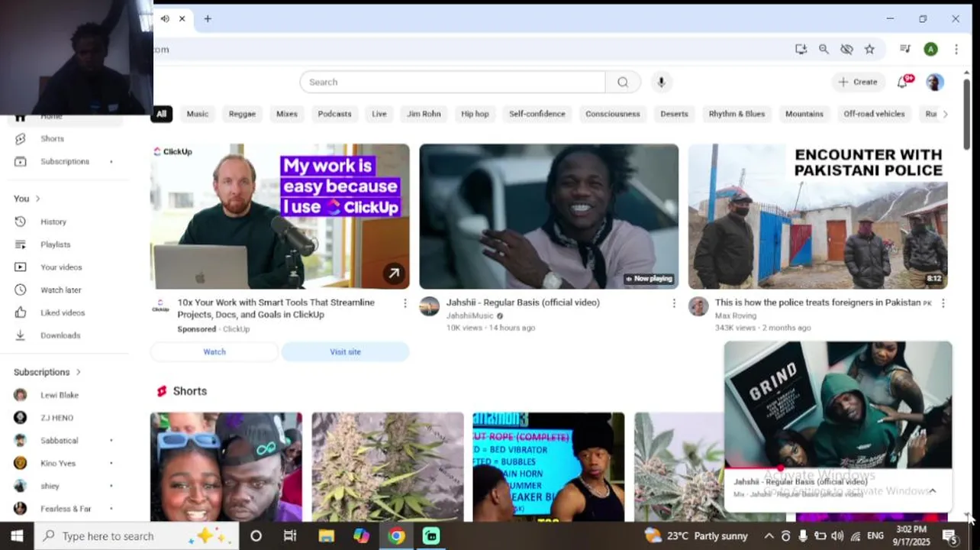Open the ad arrow icon on ClickUp thumbnail

(394, 273)
